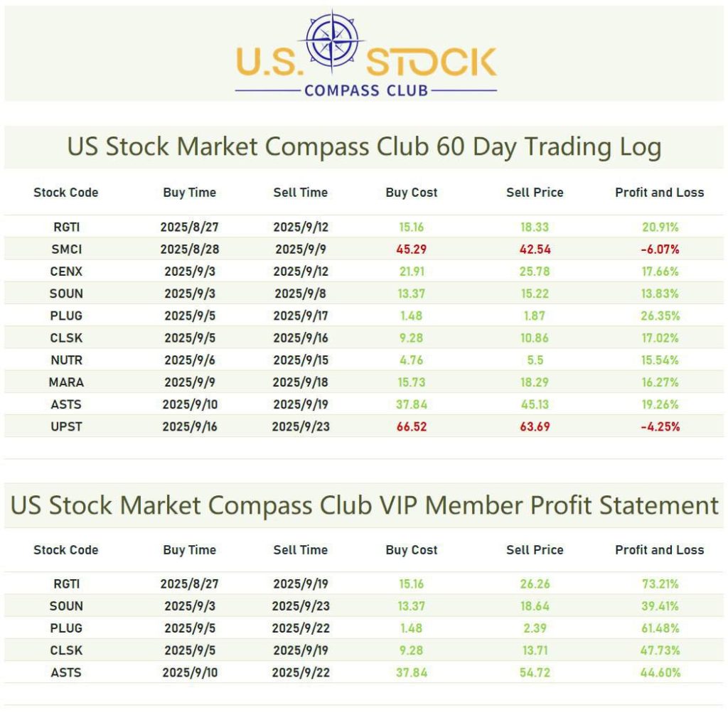Click the 26.35% profit value
The height and width of the screenshot is (715, 728).
[659, 316]
